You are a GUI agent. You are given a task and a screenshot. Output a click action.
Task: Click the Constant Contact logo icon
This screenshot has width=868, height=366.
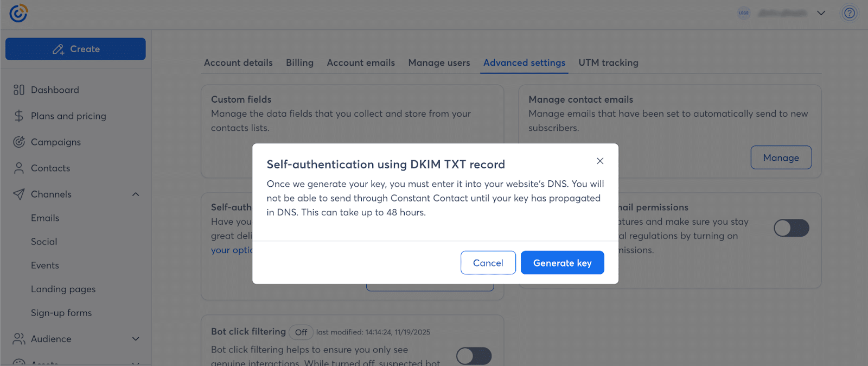click(18, 13)
